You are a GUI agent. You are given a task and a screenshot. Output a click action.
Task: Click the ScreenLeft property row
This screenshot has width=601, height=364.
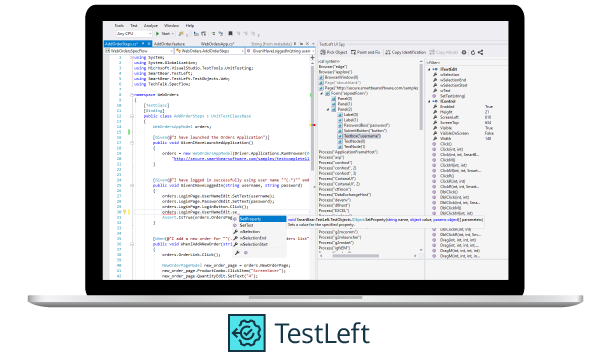(x=467, y=117)
